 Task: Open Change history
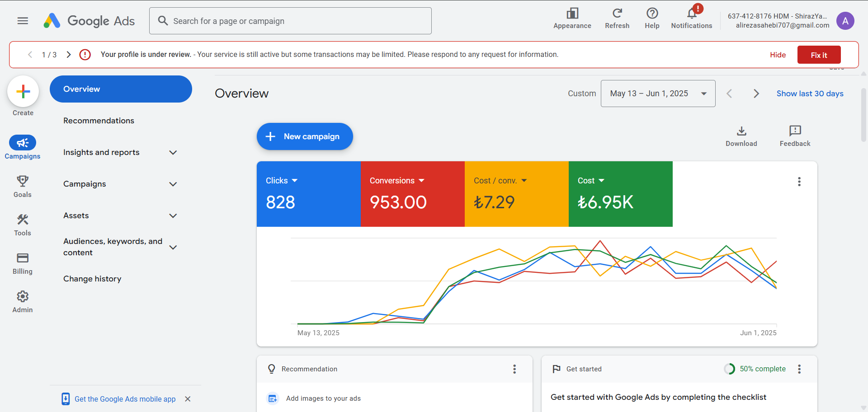[92, 279]
